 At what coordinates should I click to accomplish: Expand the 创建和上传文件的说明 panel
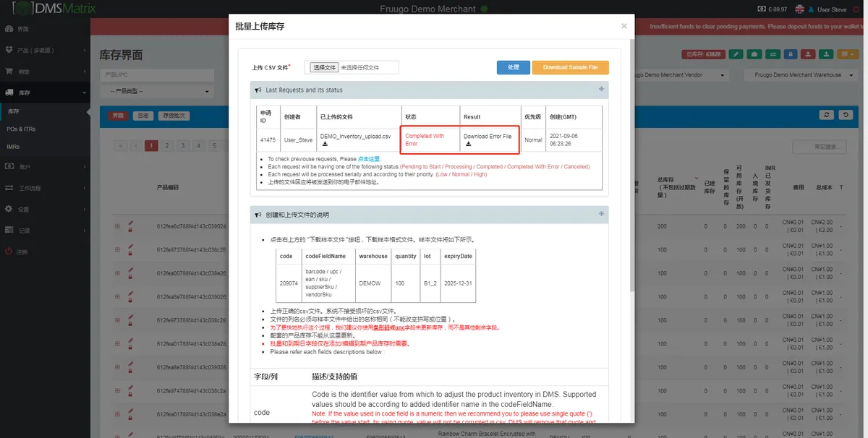coord(601,214)
